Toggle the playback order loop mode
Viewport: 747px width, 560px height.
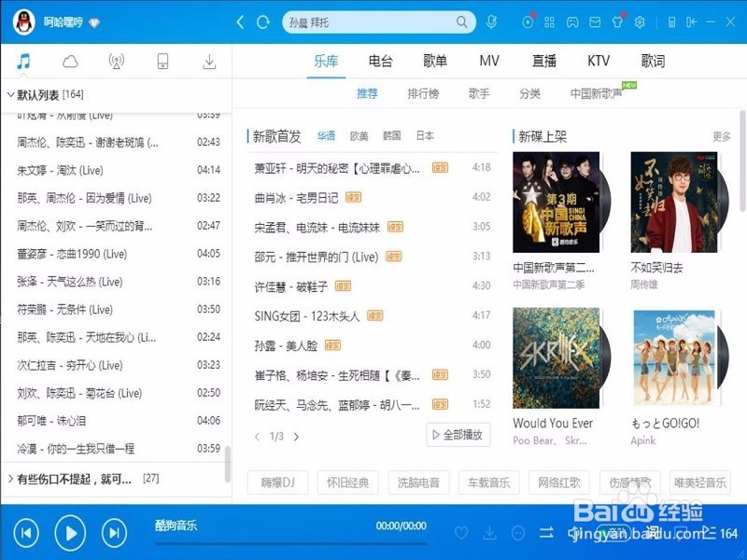point(546,532)
